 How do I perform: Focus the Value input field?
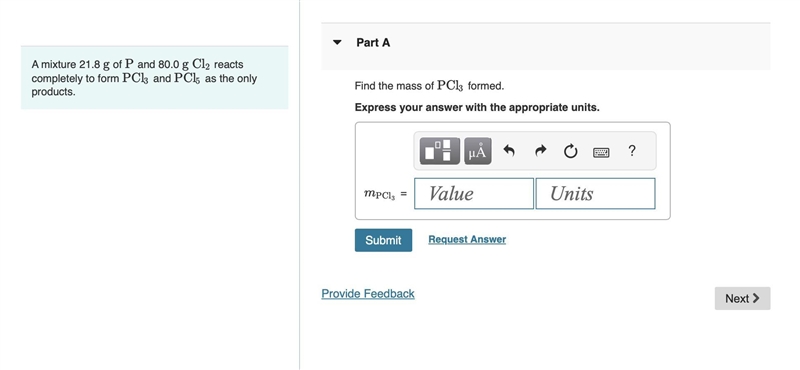(474, 193)
